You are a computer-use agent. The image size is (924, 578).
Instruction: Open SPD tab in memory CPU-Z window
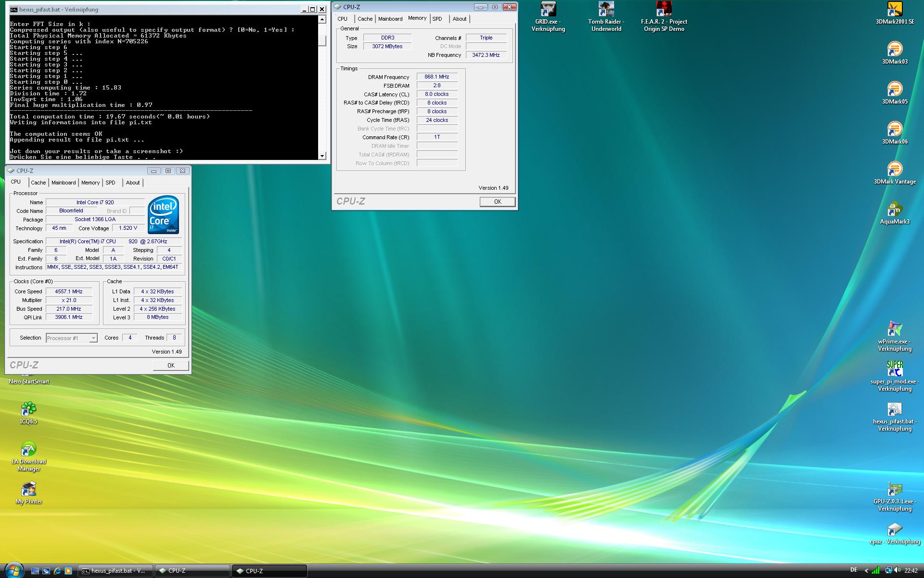tap(437, 19)
